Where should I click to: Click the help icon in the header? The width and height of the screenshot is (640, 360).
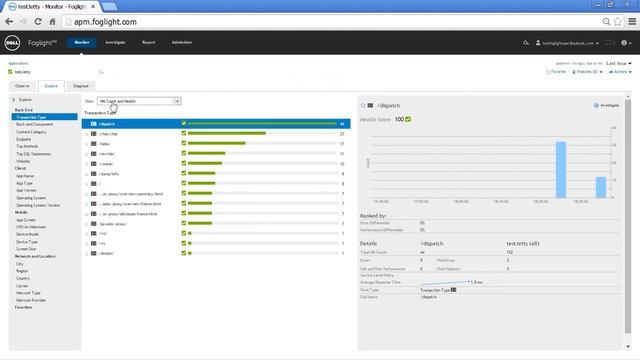[624, 42]
